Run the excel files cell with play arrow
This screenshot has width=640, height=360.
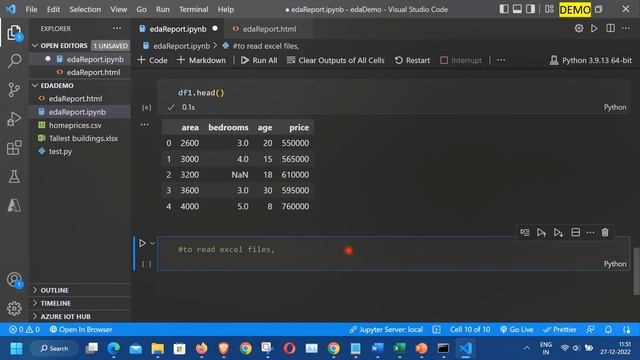pos(142,243)
